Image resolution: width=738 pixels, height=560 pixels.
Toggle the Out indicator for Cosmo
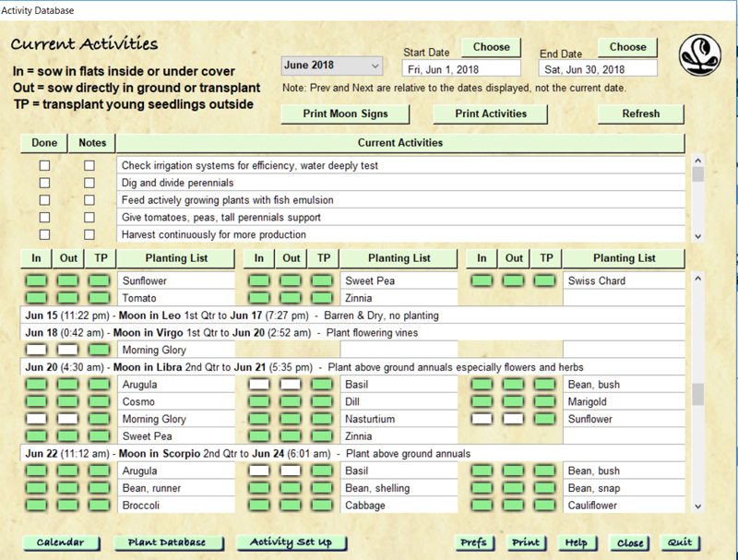[x=67, y=402]
